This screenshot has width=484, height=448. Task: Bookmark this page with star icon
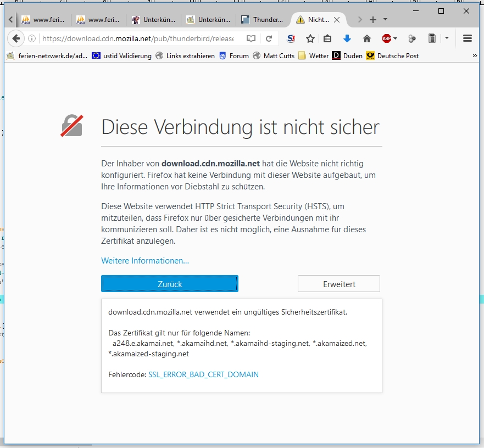310,38
